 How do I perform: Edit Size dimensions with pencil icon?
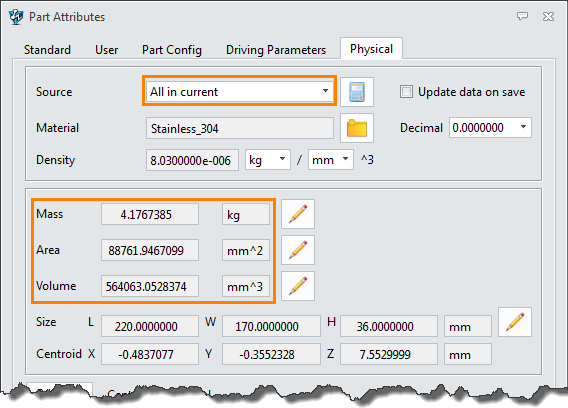click(x=515, y=322)
